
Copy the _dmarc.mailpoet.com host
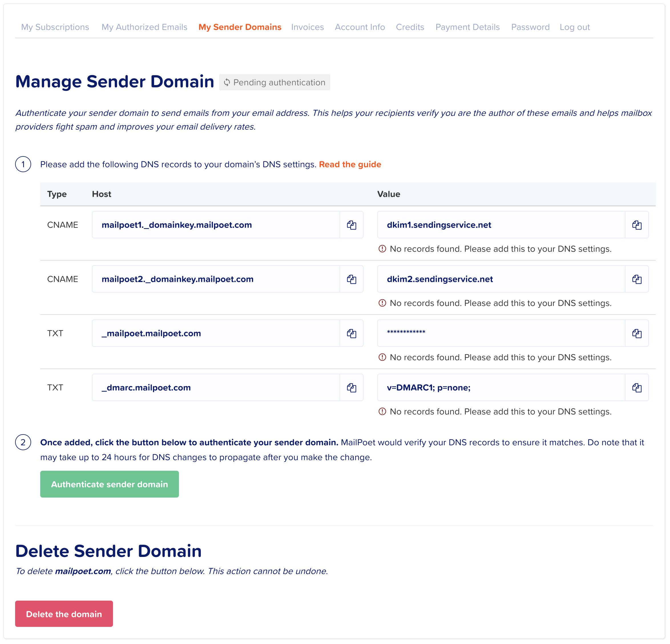click(x=352, y=387)
